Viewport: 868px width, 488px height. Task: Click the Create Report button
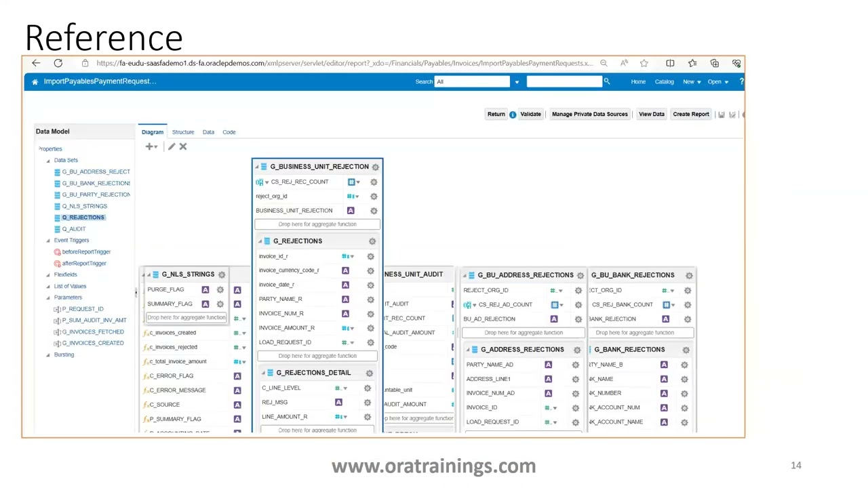pos(691,115)
